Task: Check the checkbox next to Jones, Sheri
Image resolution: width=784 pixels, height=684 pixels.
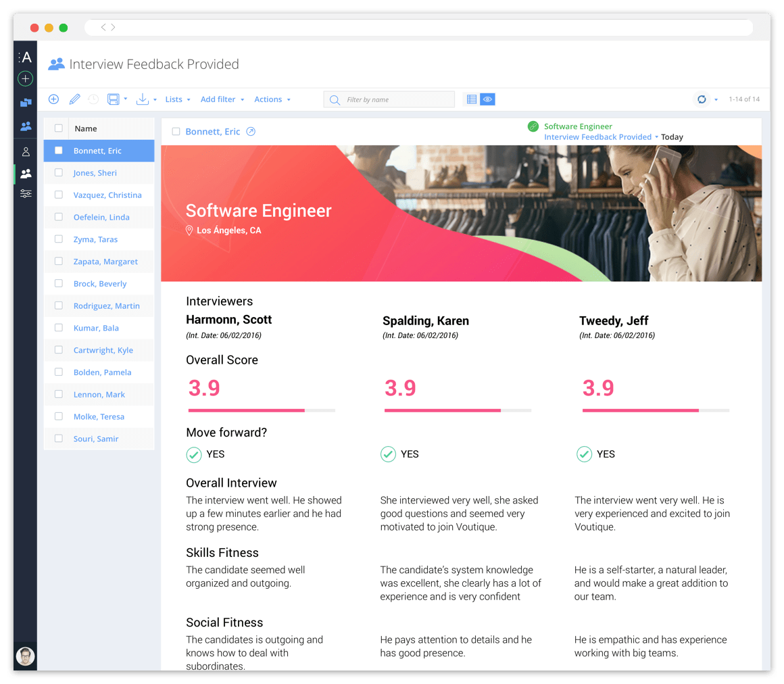Action: (x=57, y=172)
